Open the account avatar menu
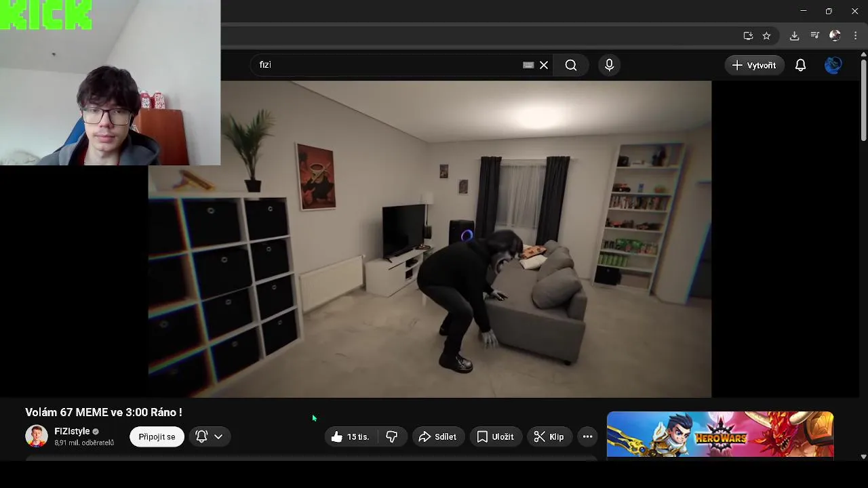This screenshot has height=488, width=868. click(833, 65)
